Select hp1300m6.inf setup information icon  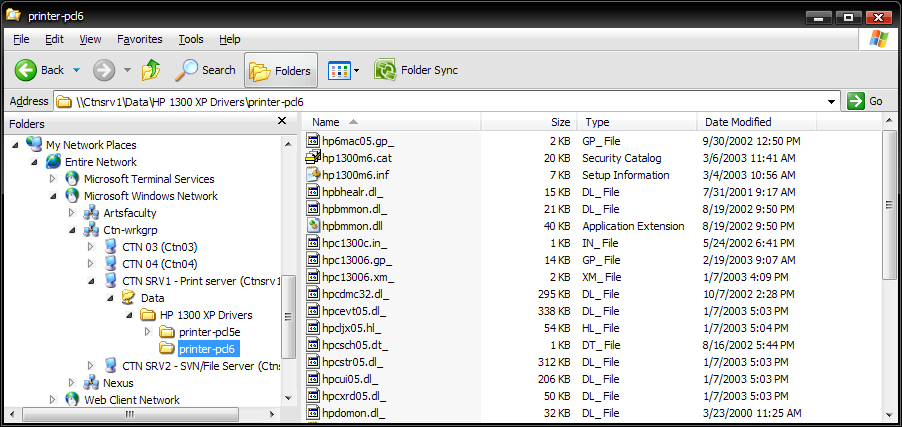(x=313, y=174)
